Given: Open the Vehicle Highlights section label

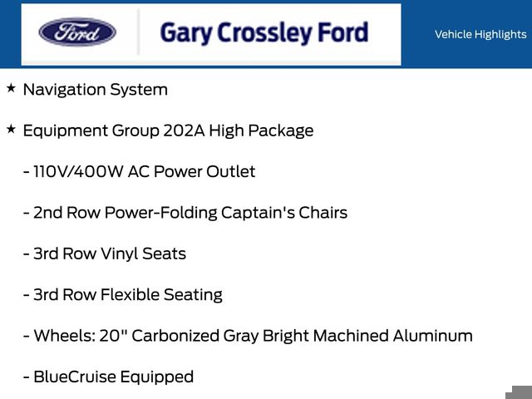Looking at the screenshot, I should pyautogui.click(x=480, y=34).
